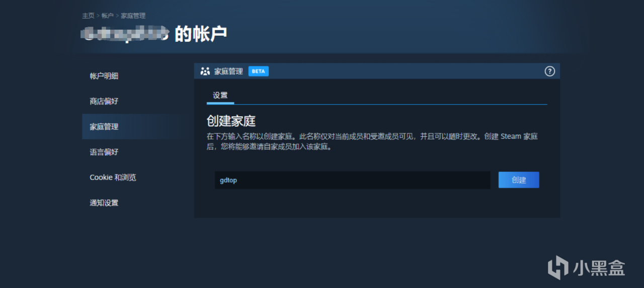Switch to the 设置 tab
Image resolution: width=644 pixels, height=288 pixels.
click(220, 95)
